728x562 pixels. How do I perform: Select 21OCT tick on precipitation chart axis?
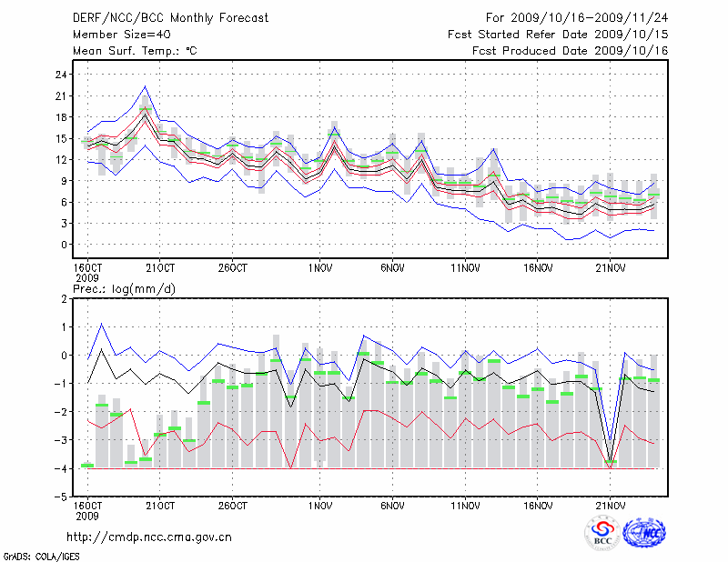tap(160, 505)
